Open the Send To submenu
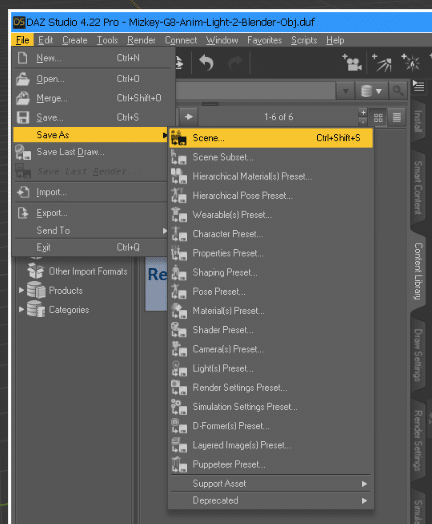The height and width of the screenshot is (524, 432). tap(90, 231)
